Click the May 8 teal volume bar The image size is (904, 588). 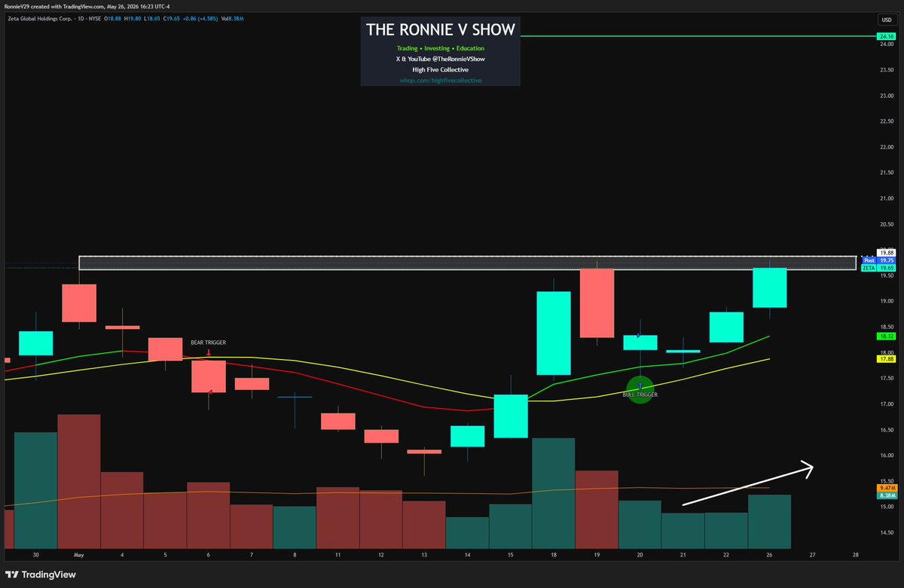(295, 528)
